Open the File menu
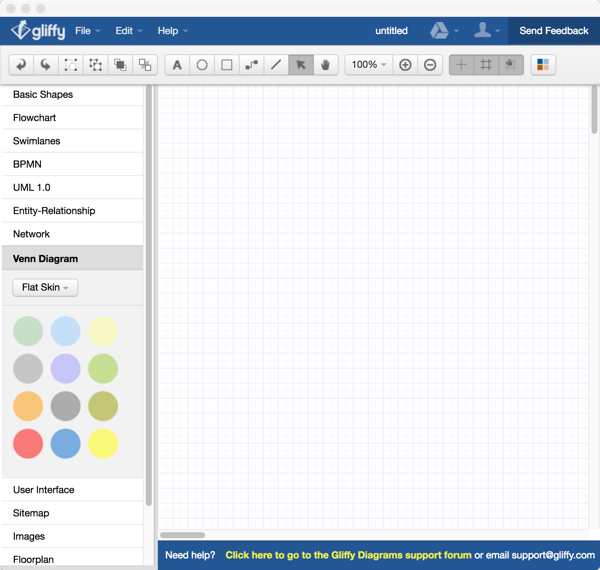Viewport: 600px width, 570px height. (x=88, y=31)
